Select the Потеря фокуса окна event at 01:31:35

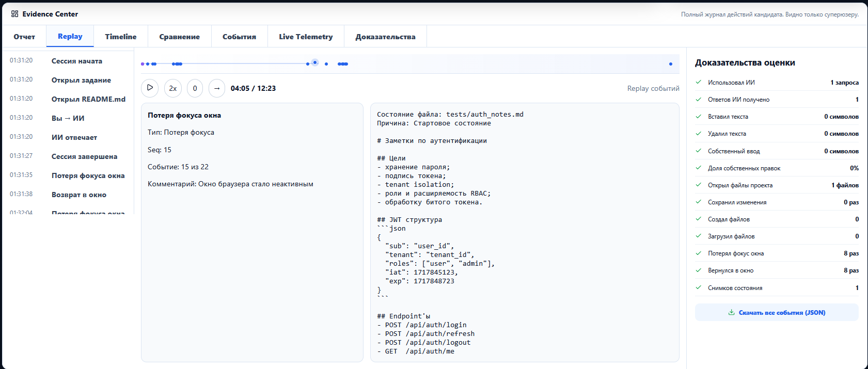(68, 175)
